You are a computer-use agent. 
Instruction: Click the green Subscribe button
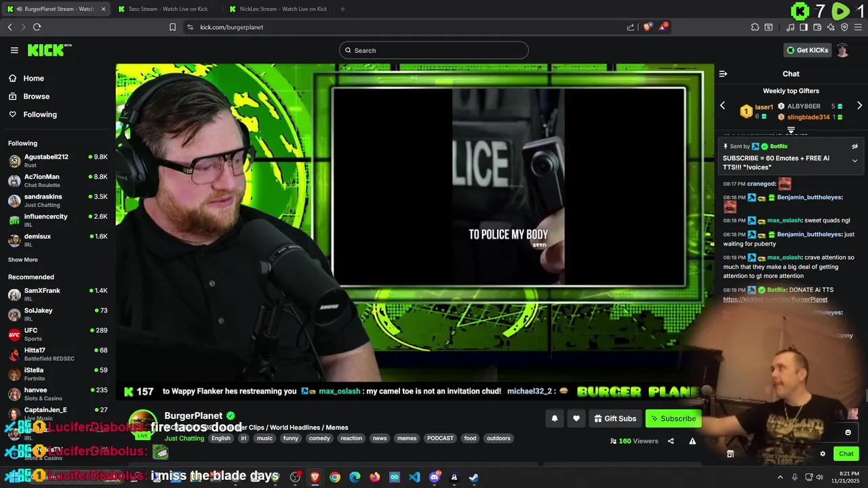coord(673,419)
